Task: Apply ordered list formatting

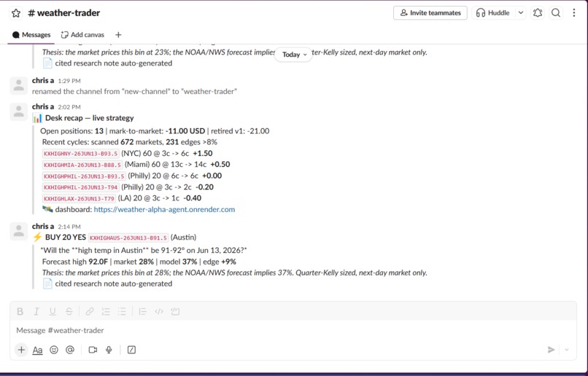Action: pyautogui.click(x=106, y=311)
